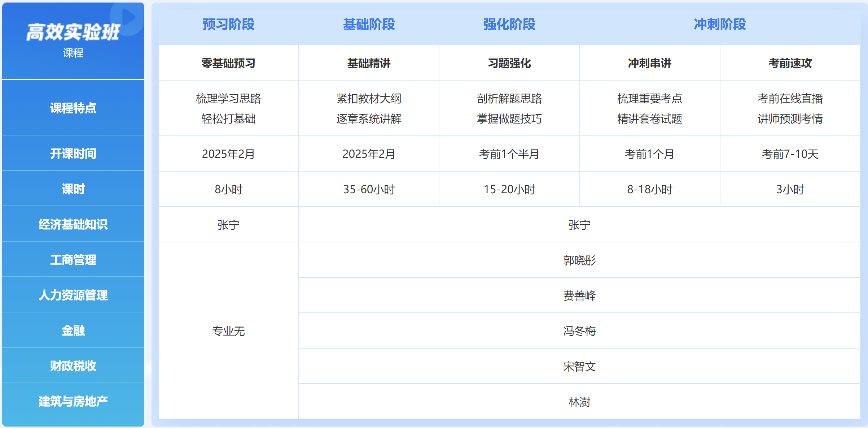Choose 工商管理 in the sidebar
The width and height of the screenshot is (868, 428).
click(x=73, y=260)
